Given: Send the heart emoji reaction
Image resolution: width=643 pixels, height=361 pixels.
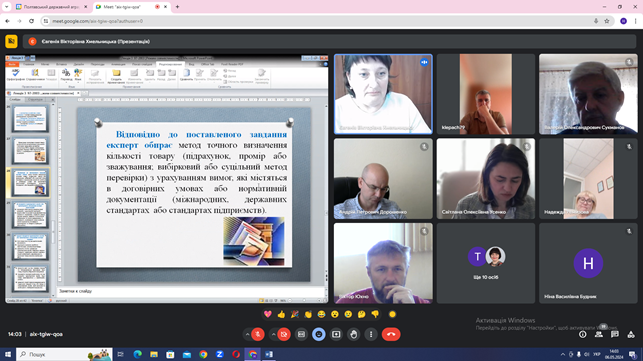Looking at the screenshot, I should pos(268,314).
